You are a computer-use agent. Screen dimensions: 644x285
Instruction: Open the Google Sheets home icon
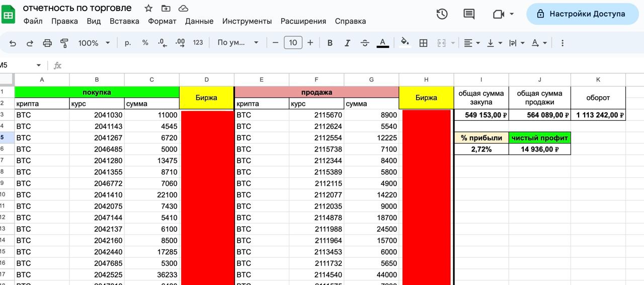9,14
